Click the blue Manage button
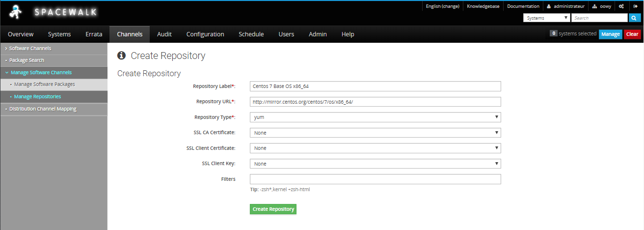The height and width of the screenshot is (230, 644). click(610, 34)
